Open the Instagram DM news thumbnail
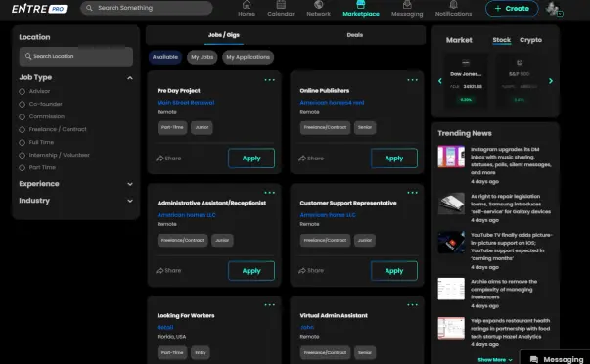 pos(451,157)
